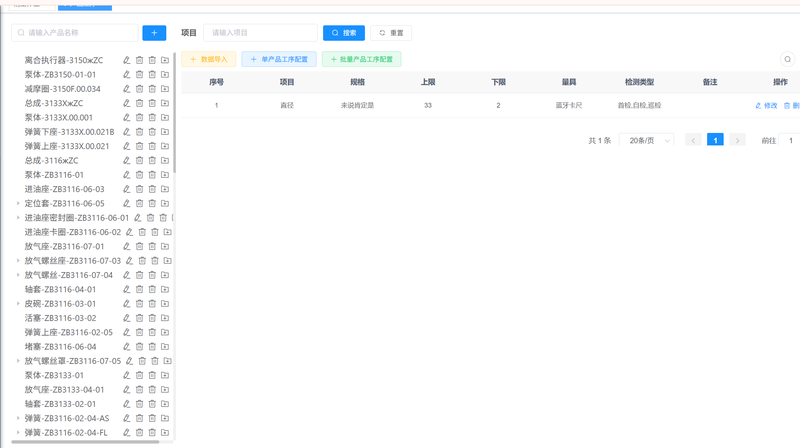This screenshot has height=448, width=800.
Task: Expand the 皮碗-ZB3116-03-01 node
Action: (18, 304)
